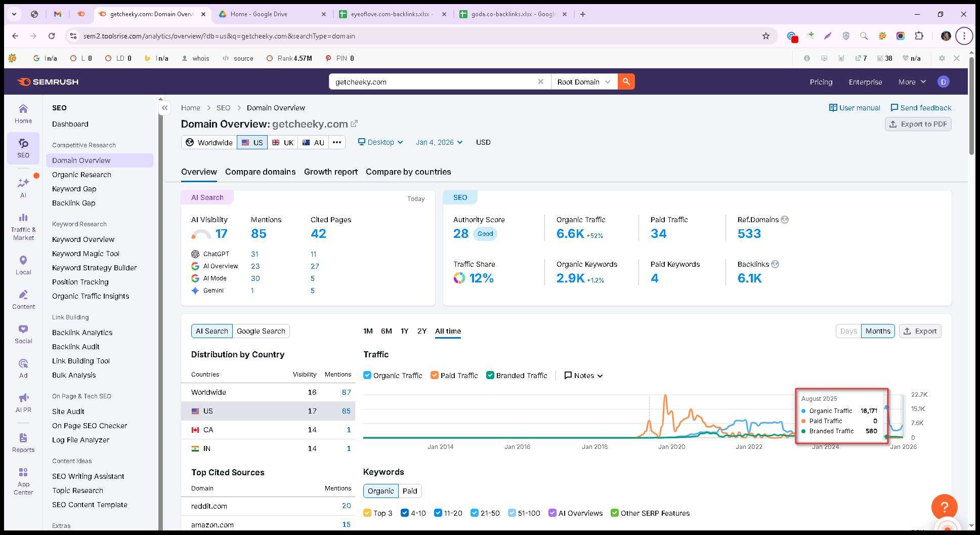The height and width of the screenshot is (535, 980).
Task: Click the orange help question mark button
Action: coord(944,507)
